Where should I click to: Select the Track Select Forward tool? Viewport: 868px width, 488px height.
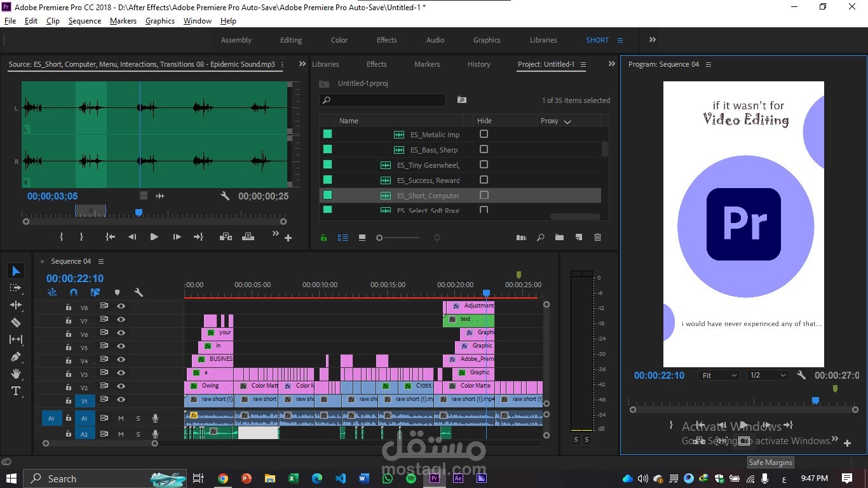click(x=16, y=288)
